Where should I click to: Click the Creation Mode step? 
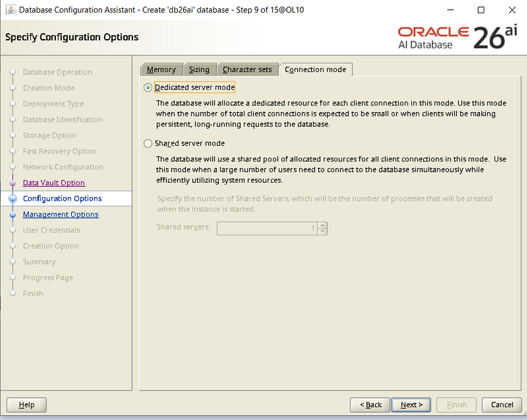pos(48,88)
